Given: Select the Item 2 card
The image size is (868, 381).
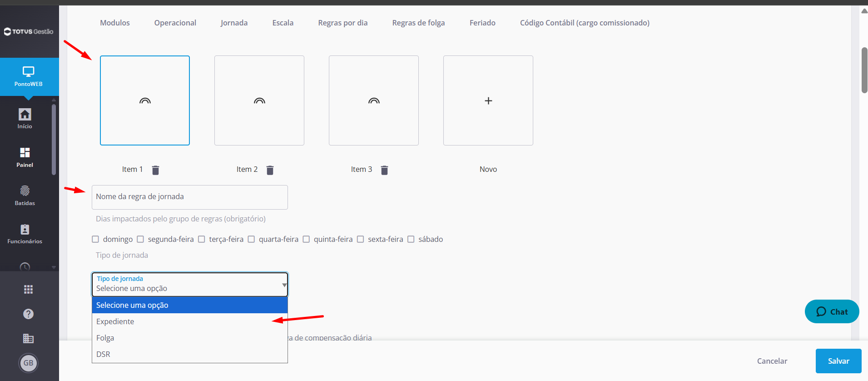Looking at the screenshot, I should pos(259,100).
